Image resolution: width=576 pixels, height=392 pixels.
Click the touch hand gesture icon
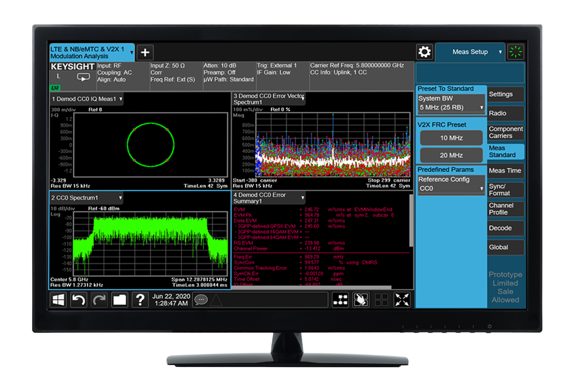pyautogui.click(x=361, y=300)
